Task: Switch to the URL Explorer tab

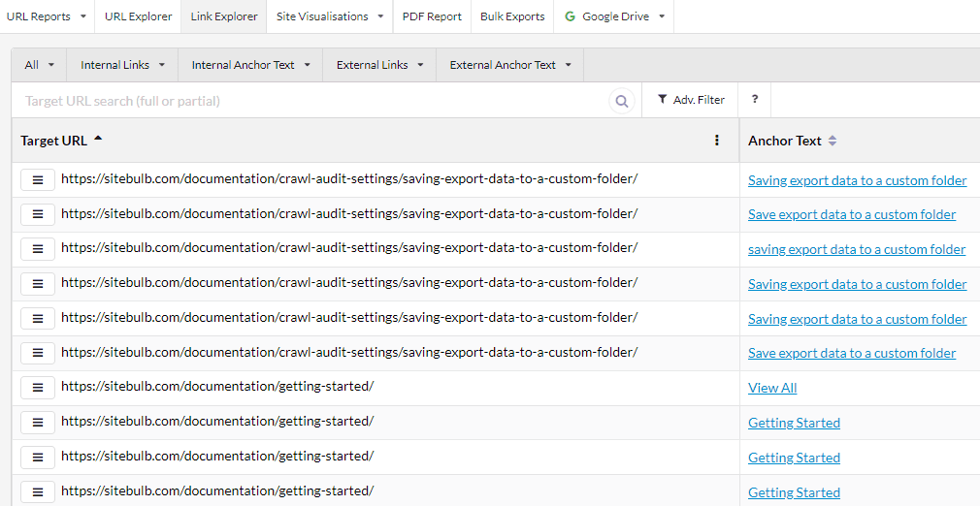Action: tap(138, 16)
